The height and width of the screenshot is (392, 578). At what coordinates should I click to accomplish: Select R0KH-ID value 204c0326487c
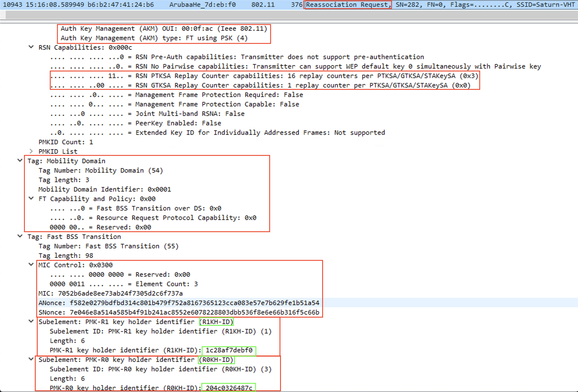(x=229, y=388)
